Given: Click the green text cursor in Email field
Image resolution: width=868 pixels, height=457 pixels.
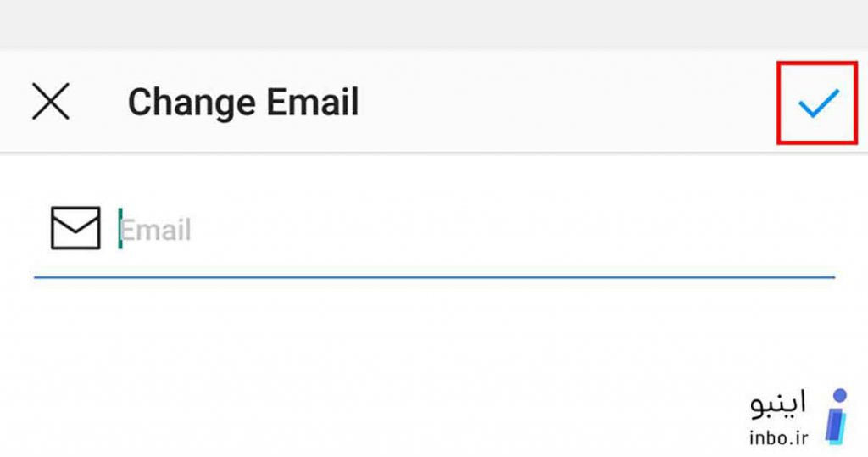Looking at the screenshot, I should click(x=120, y=228).
